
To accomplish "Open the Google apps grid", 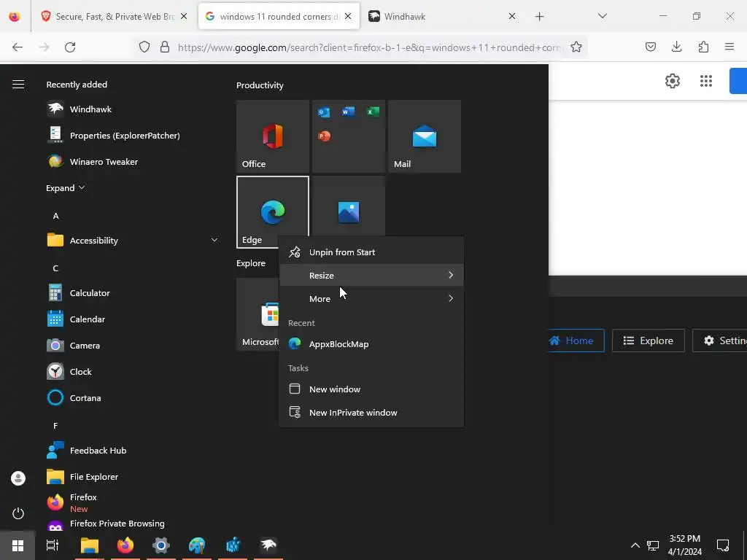I will [706, 81].
